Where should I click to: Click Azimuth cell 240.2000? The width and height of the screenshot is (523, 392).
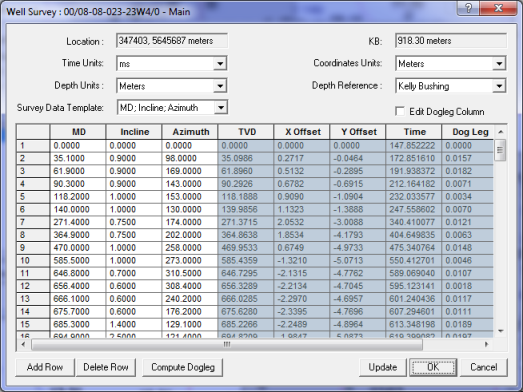tap(190, 299)
